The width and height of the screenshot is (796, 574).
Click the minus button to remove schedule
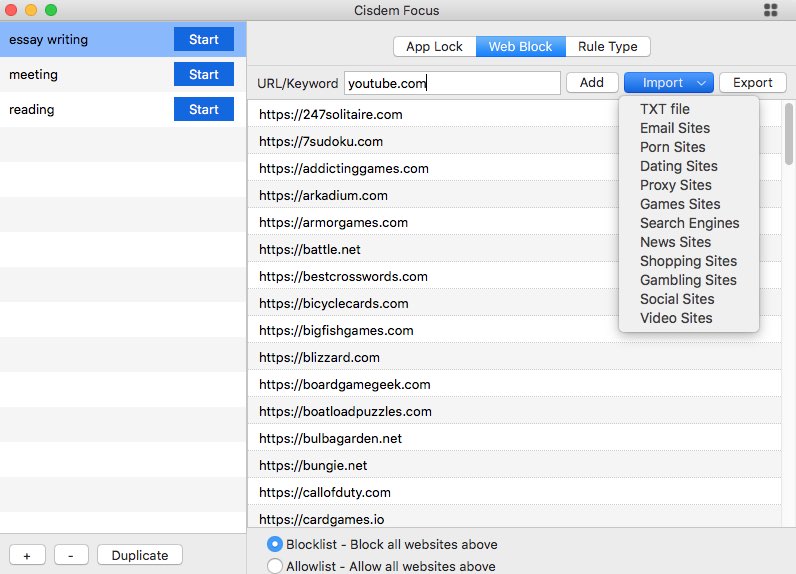(71, 555)
